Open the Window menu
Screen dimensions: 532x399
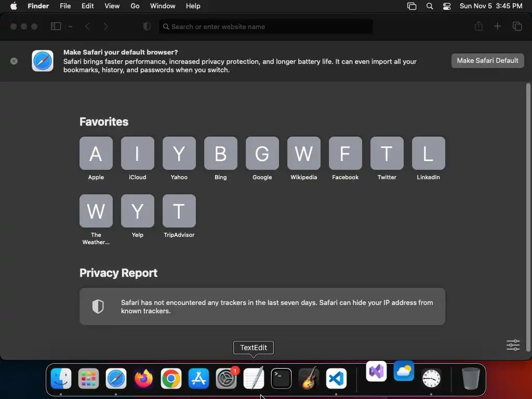pos(163,6)
